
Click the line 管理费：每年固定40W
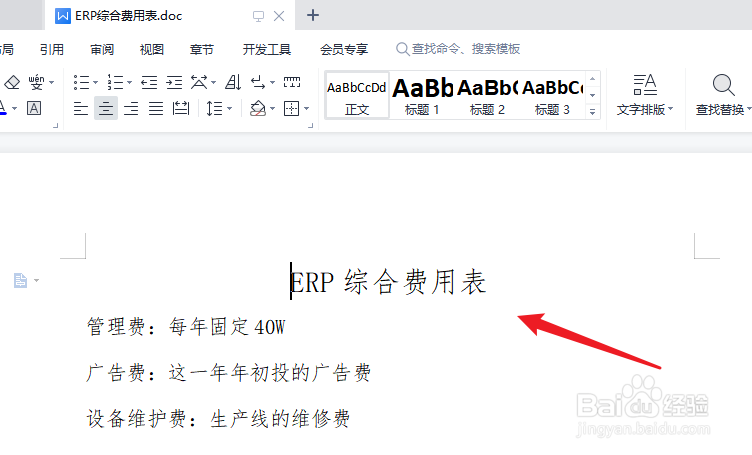pos(186,327)
